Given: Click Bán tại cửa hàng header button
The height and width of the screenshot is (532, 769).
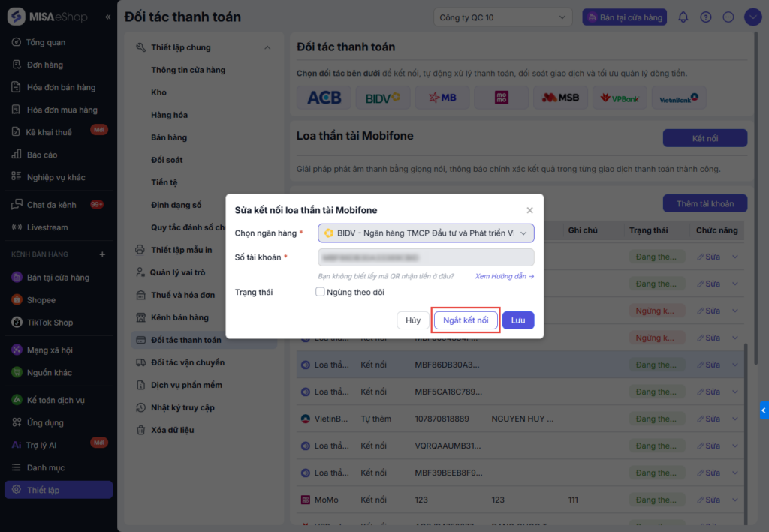Looking at the screenshot, I should pos(624,17).
